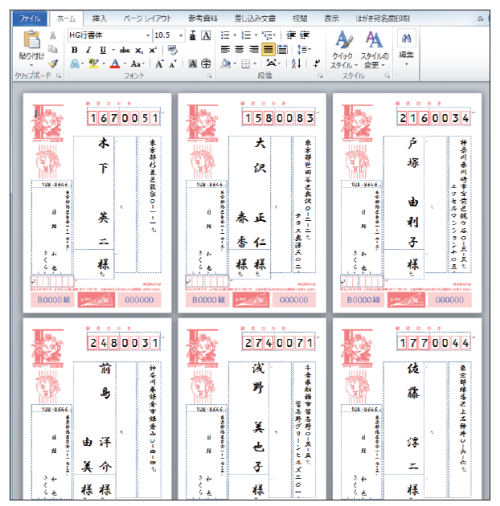
Task: Switch to the 参考資料 (References) tab
Action: [x=203, y=19]
